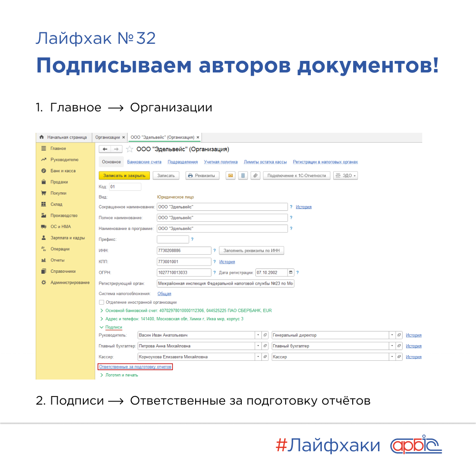Open ОС и НМА truck icon

pyautogui.click(x=44, y=227)
